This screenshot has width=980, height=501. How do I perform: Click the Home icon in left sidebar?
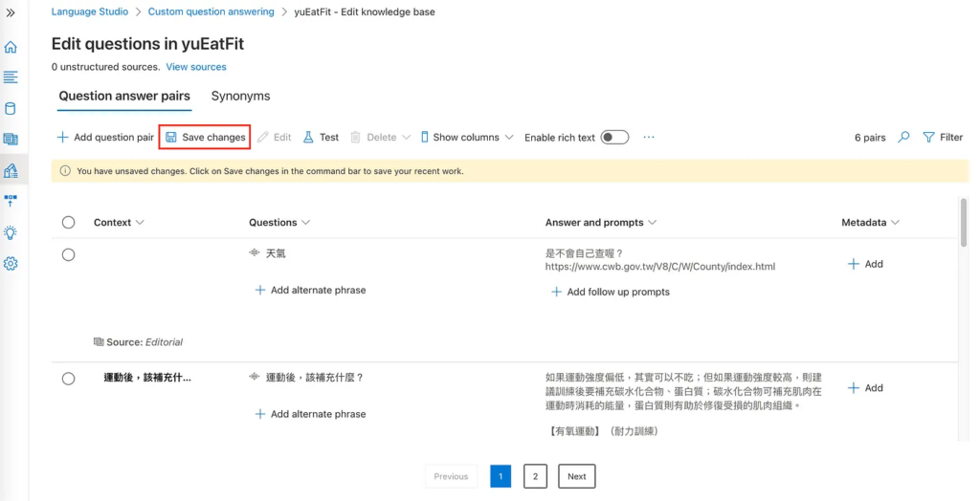point(11,47)
